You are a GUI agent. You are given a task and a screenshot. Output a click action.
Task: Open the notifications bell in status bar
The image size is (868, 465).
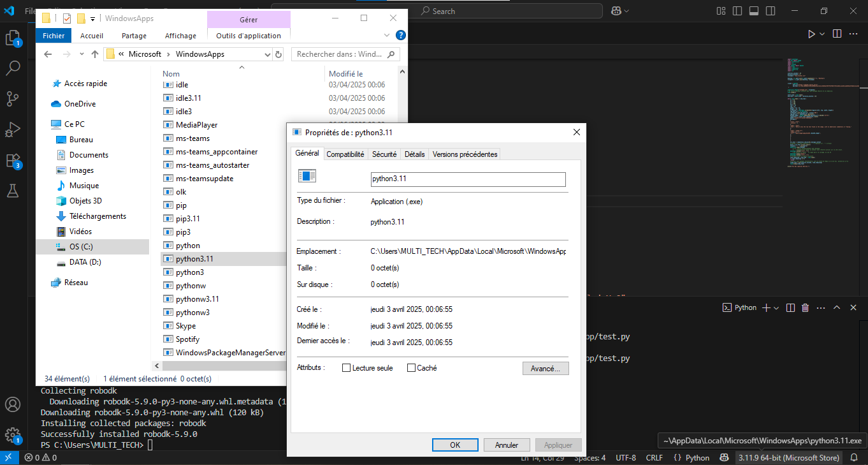click(x=854, y=457)
